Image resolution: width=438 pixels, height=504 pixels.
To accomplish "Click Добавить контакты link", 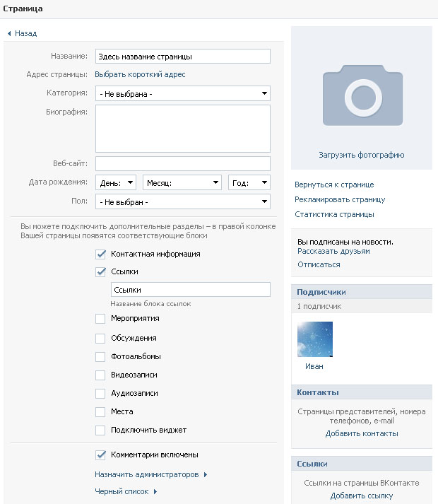I will point(362,433).
